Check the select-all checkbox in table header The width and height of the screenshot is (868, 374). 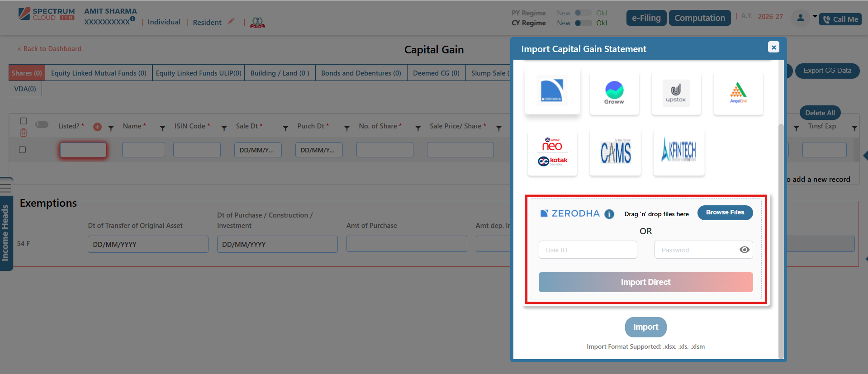point(24,121)
